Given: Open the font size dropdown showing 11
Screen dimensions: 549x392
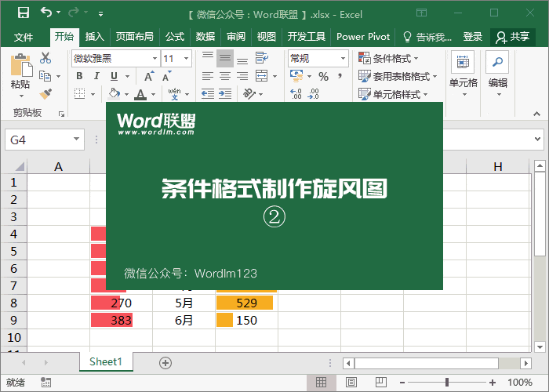Looking at the screenshot, I should pos(187,59).
